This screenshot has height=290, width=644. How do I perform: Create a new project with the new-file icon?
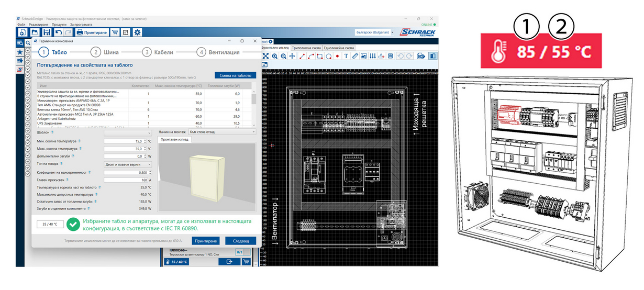23,32
